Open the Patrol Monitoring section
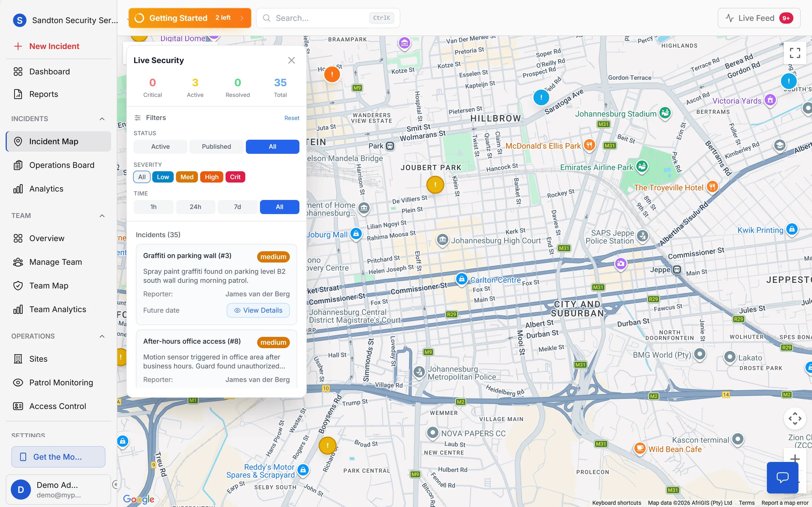This screenshot has height=507, width=812. (61, 382)
